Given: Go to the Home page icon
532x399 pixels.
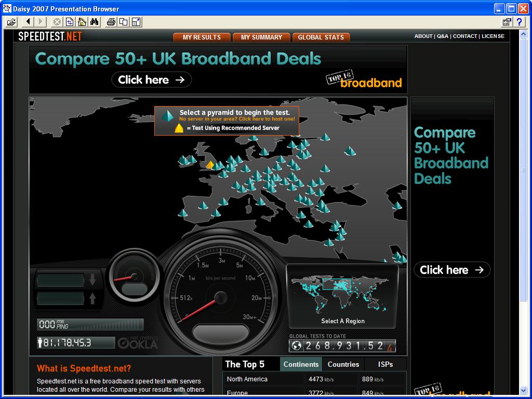Looking at the screenshot, I should (82, 22).
